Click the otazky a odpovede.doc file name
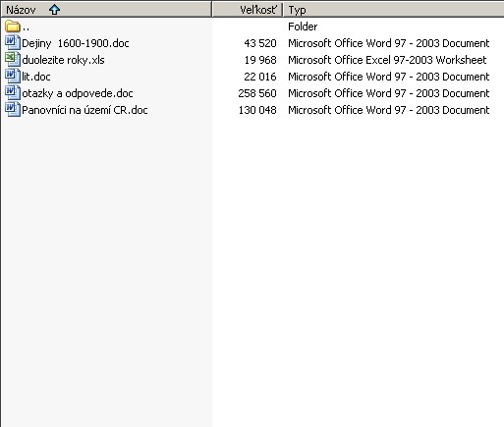Image resolution: width=504 pixels, height=427 pixels. [78, 93]
